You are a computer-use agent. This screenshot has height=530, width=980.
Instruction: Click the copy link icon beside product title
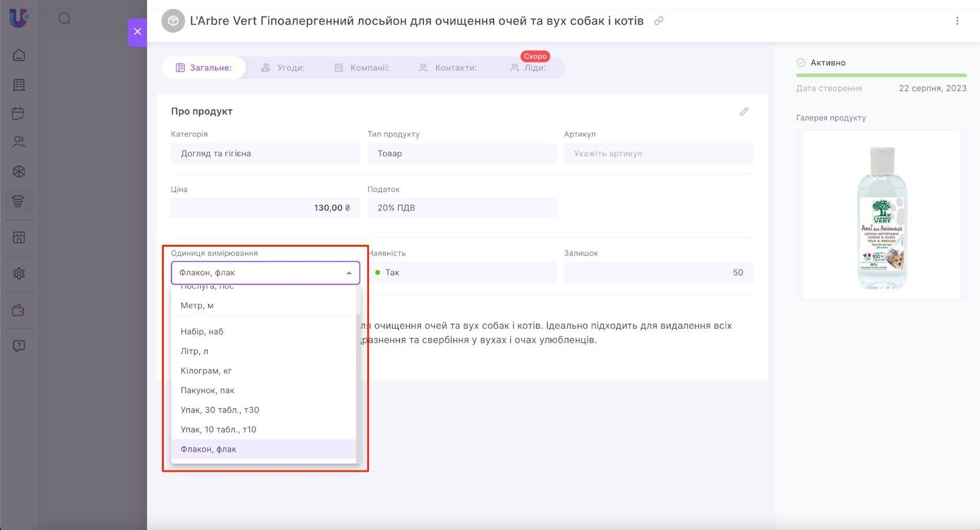coord(658,21)
